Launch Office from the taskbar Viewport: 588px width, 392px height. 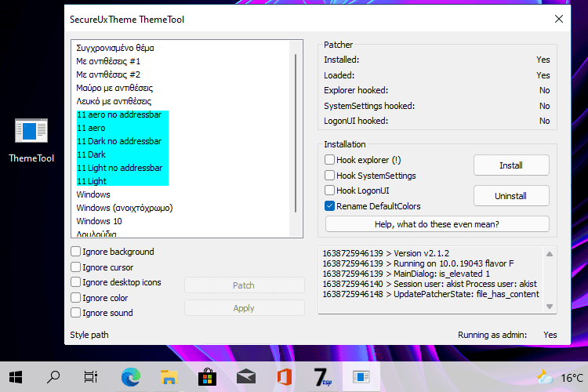pos(285,377)
